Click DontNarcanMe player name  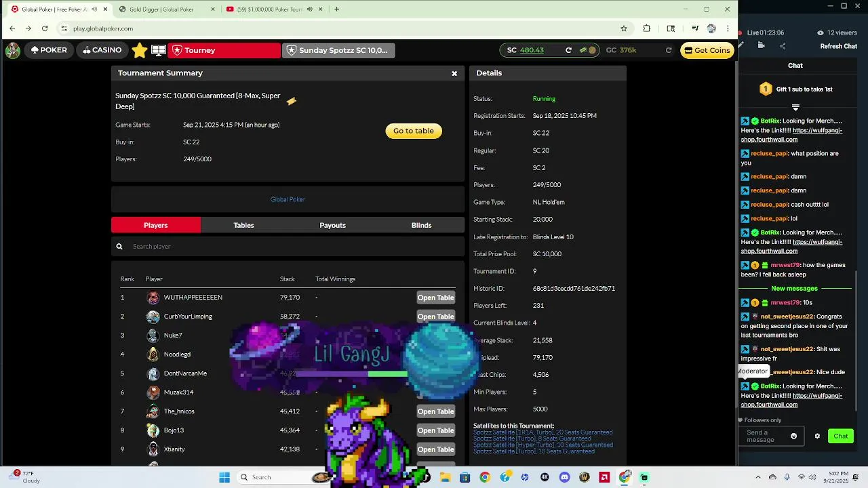(185, 373)
